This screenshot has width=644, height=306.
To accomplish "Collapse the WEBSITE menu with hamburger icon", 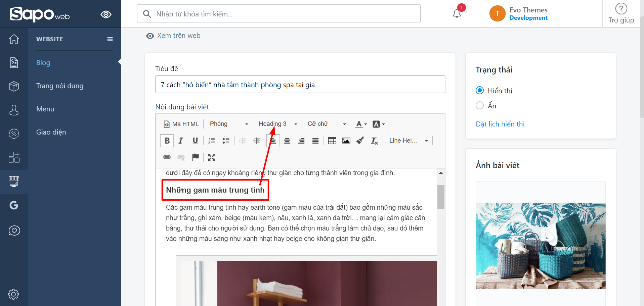I will tap(110, 39).
